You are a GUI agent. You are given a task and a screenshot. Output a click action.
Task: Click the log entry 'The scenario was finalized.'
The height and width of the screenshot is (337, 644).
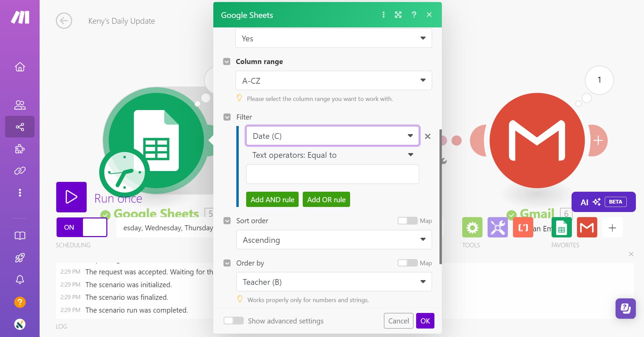[x=127, y=297]
